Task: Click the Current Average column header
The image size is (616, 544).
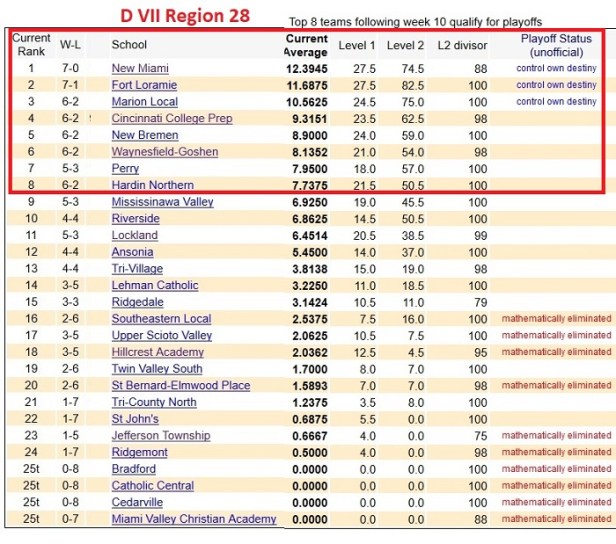Action: coord(306,45)
